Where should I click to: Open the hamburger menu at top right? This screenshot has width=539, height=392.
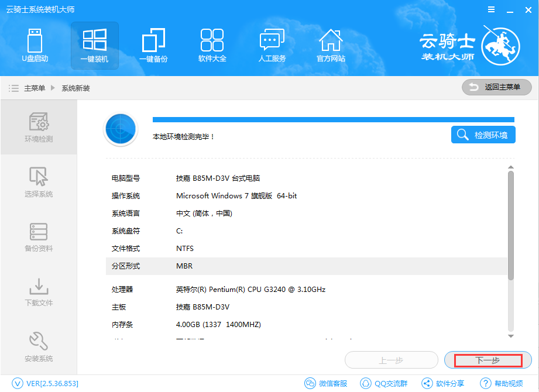(x=490, y=9)
